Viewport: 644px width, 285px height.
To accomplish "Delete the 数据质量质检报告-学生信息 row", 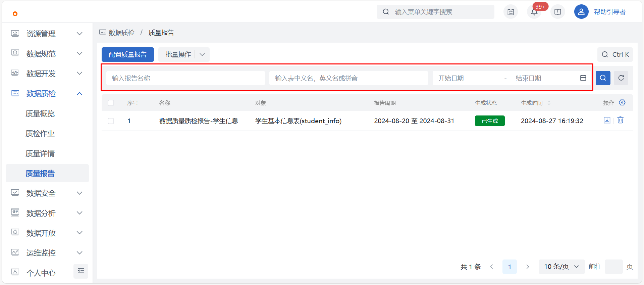I will [621, 120].
